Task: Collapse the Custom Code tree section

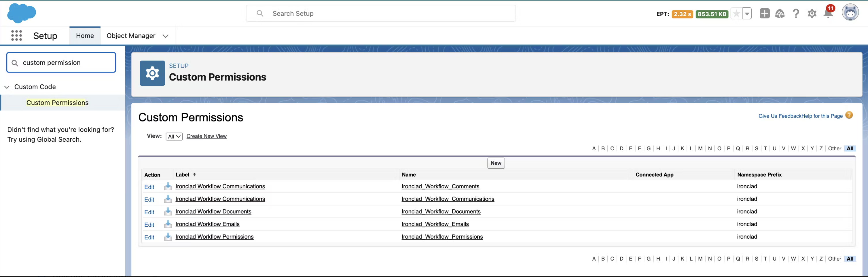Action: click(x=7, y=87)
